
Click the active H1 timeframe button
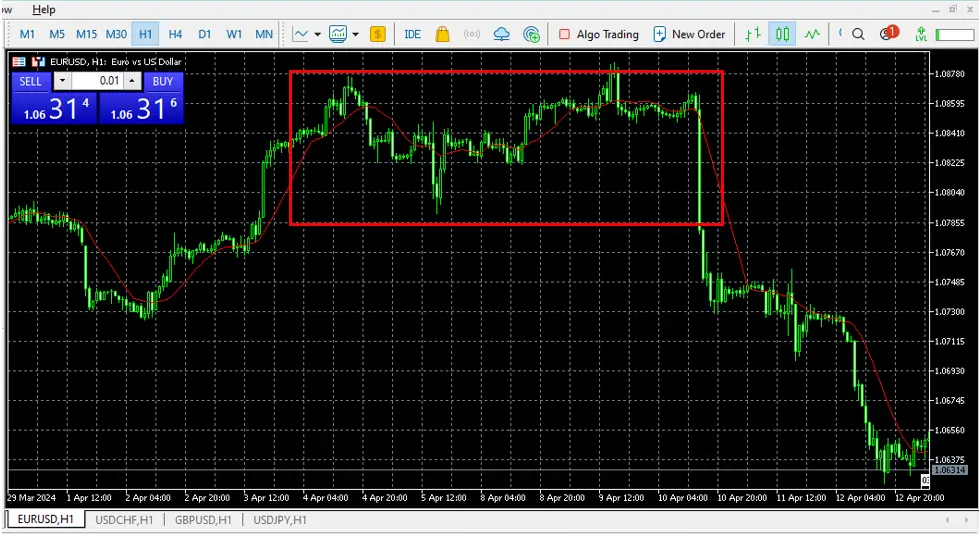[x=145, y=34]
